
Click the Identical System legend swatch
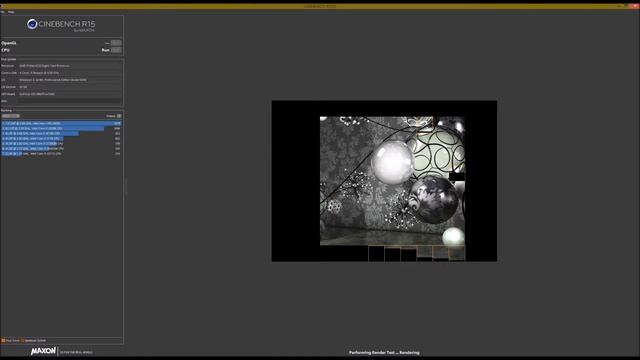tap(23, 340)
